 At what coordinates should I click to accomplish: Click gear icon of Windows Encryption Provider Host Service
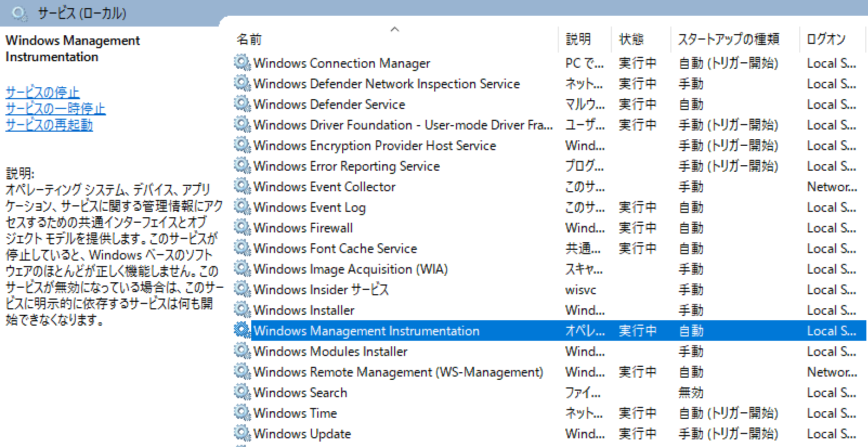[242, 145]
